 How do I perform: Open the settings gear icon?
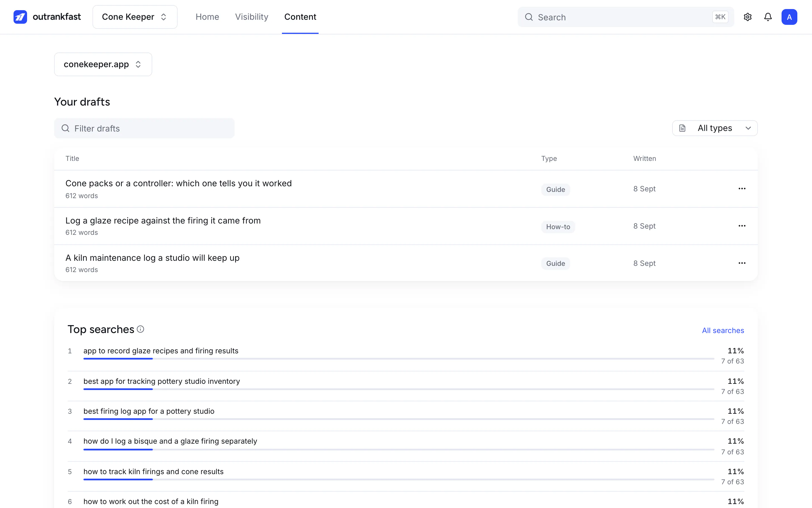coord(747,17)
